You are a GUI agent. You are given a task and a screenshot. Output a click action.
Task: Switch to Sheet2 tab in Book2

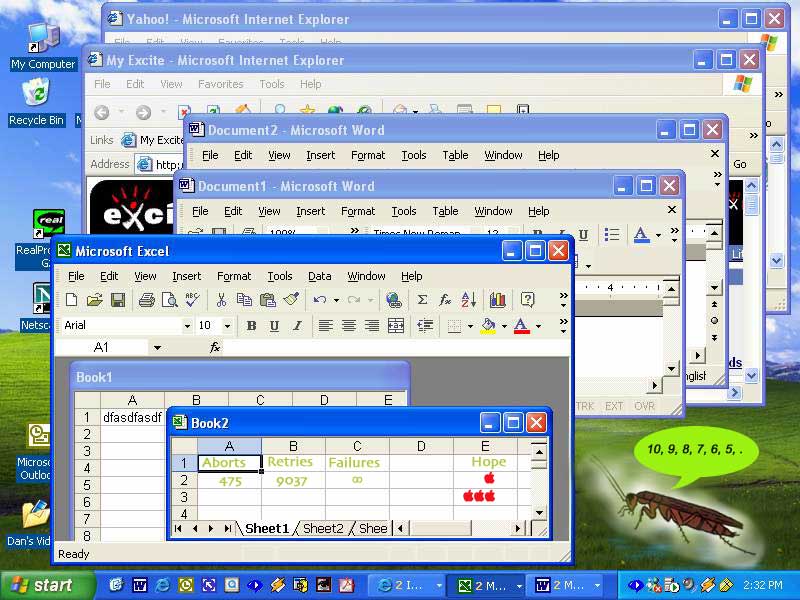pyautogui.click(x=322, y=529)
